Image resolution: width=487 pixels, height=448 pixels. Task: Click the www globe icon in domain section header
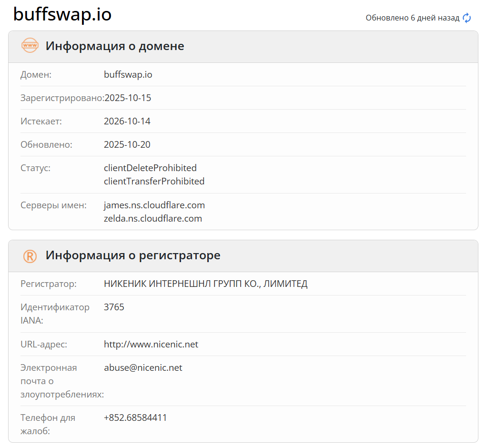30,46
